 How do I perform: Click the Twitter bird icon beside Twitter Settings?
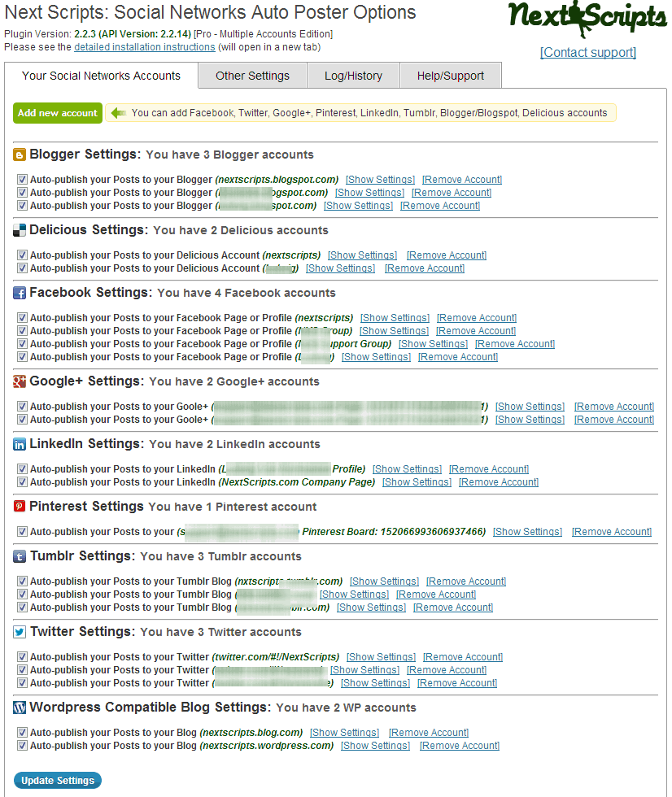click(20, 632)
